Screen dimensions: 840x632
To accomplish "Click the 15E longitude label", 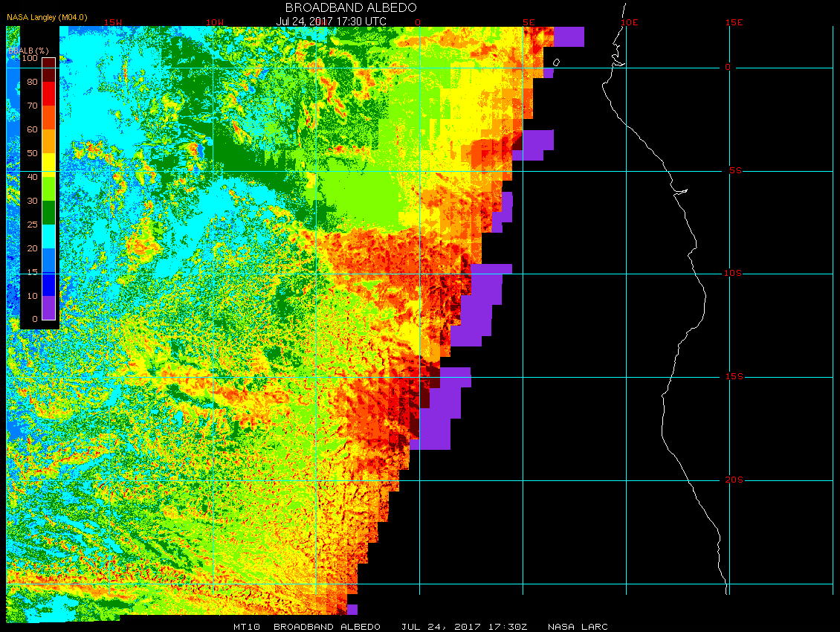I will coord(734,22).
